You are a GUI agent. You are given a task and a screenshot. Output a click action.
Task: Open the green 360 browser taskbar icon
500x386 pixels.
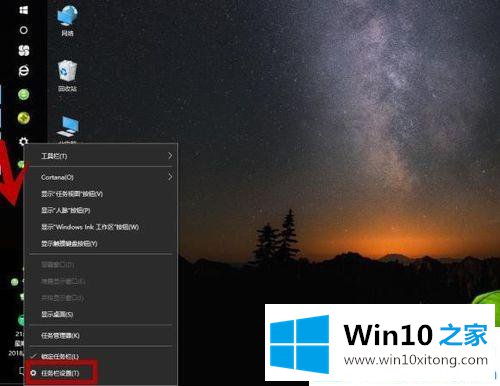click(x=24, y=94)
